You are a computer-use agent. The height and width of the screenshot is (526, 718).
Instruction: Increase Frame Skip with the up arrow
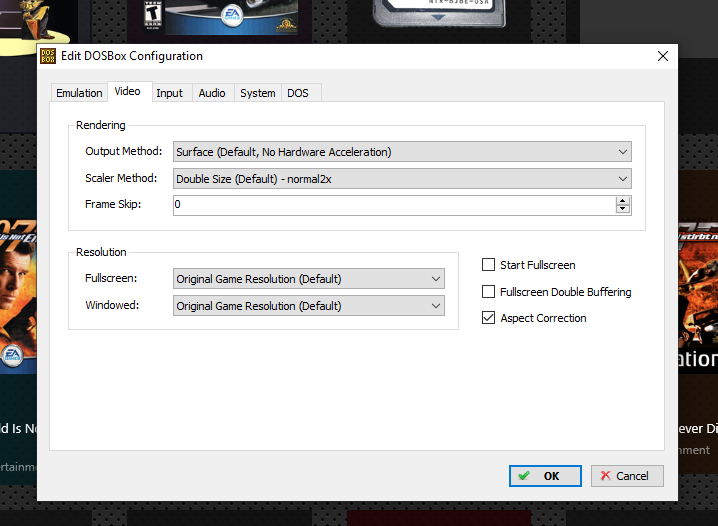623,201
